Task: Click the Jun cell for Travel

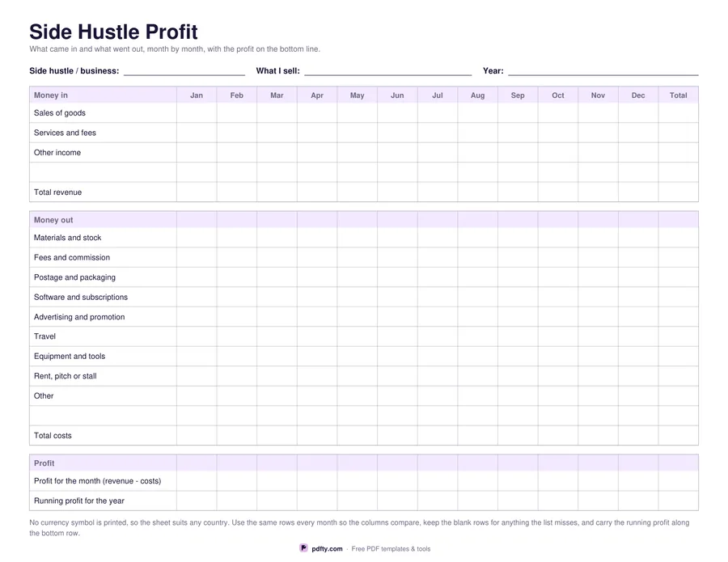Action: [x=397, y=336]
